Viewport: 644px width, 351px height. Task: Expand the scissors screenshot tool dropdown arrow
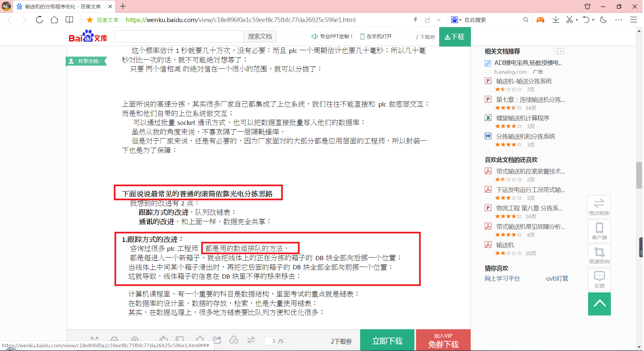point(577,20)
